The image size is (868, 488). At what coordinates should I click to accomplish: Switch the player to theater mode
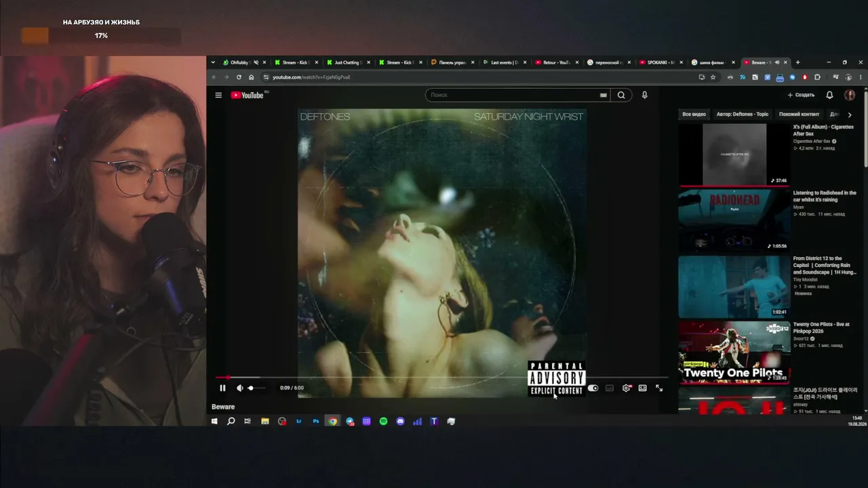pyautogui.click(x=642, y=388)
